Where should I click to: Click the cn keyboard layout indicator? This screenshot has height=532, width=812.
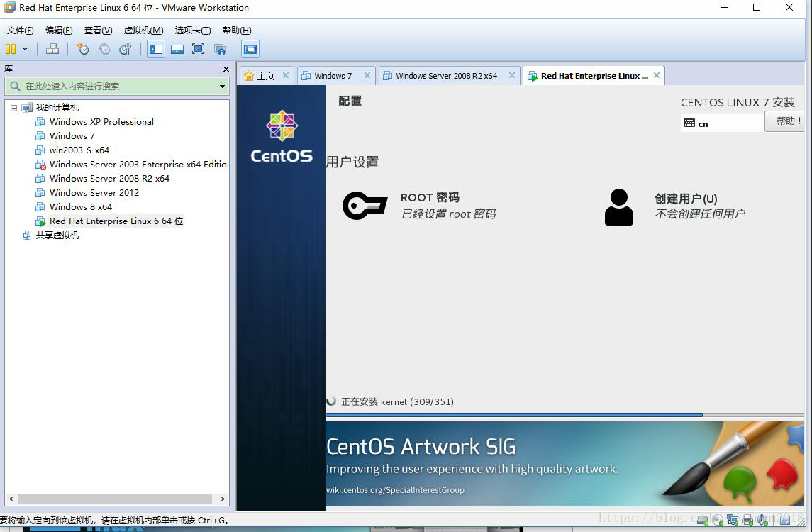(722, 123)
